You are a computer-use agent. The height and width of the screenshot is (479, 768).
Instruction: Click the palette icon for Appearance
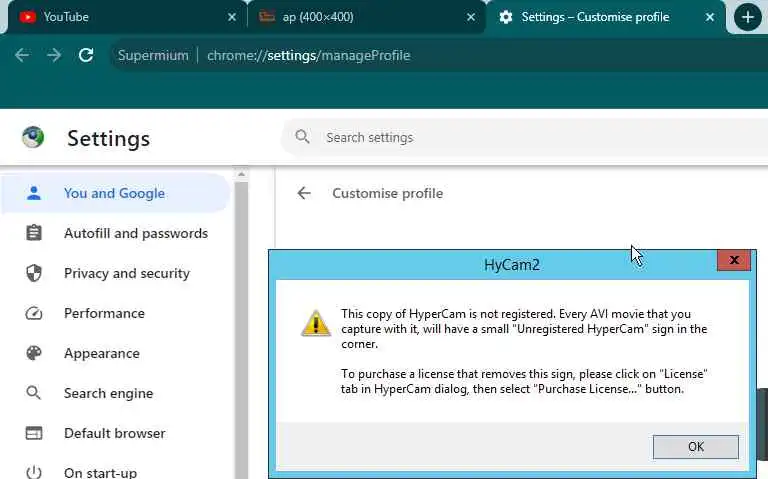tap(34, 353)
